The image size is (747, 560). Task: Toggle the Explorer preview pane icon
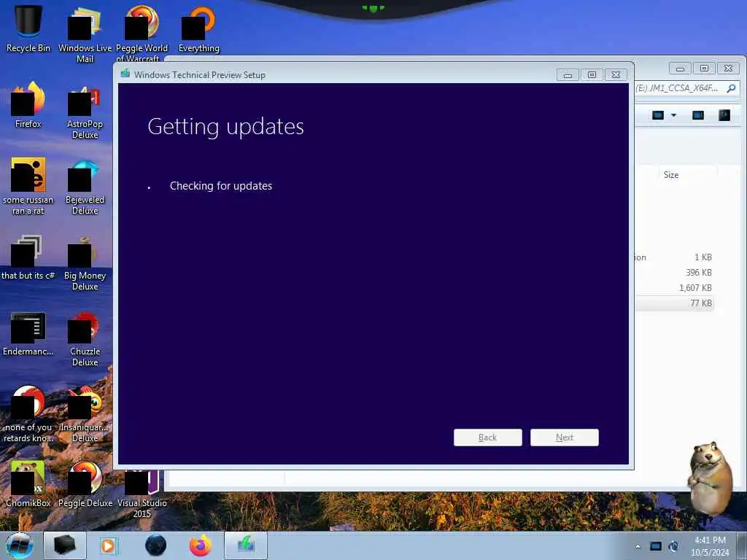click(698, 115)
